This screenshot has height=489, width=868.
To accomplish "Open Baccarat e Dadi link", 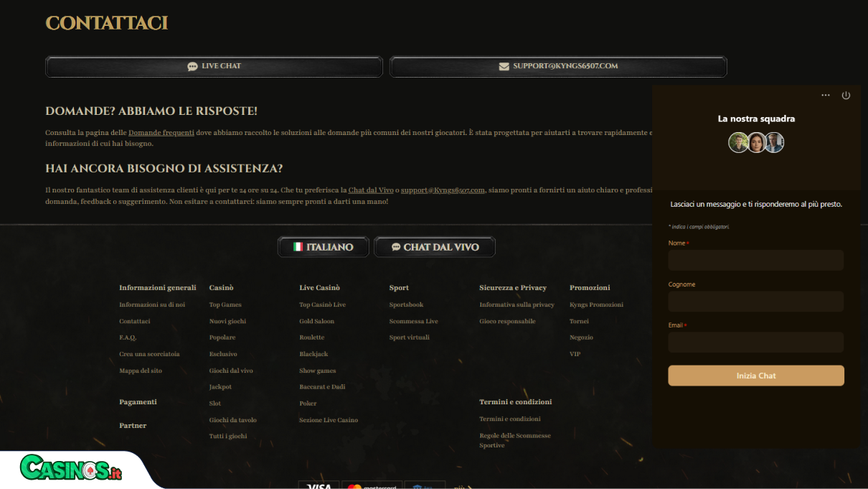I will [x=322, y=387].
